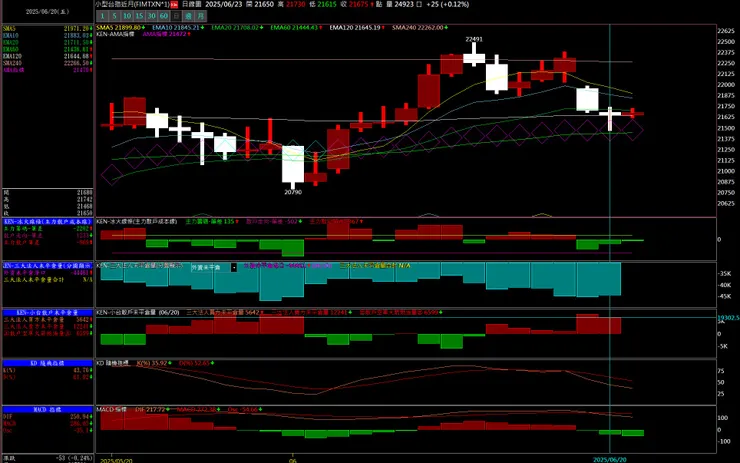Click the red icon beside FIMTXN*1 symbol
This screenshot has height=463, width=740.
click(174, 4)
